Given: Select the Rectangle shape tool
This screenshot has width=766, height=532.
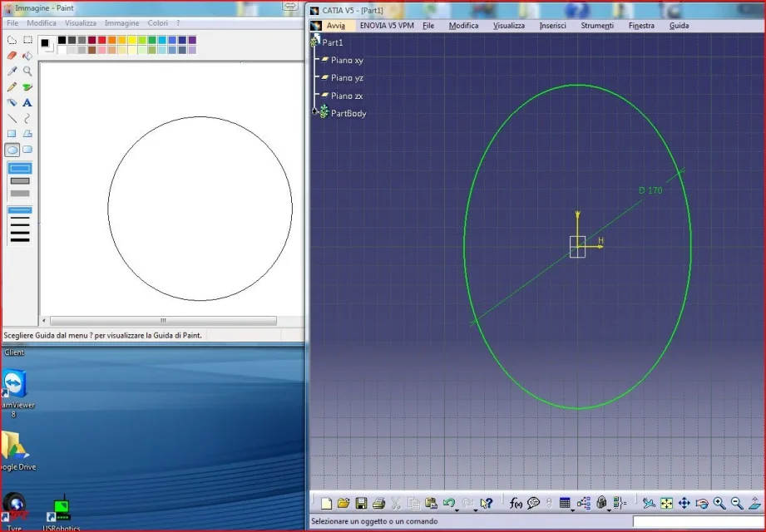Looking at the screenshot, I should pos(12,134).
